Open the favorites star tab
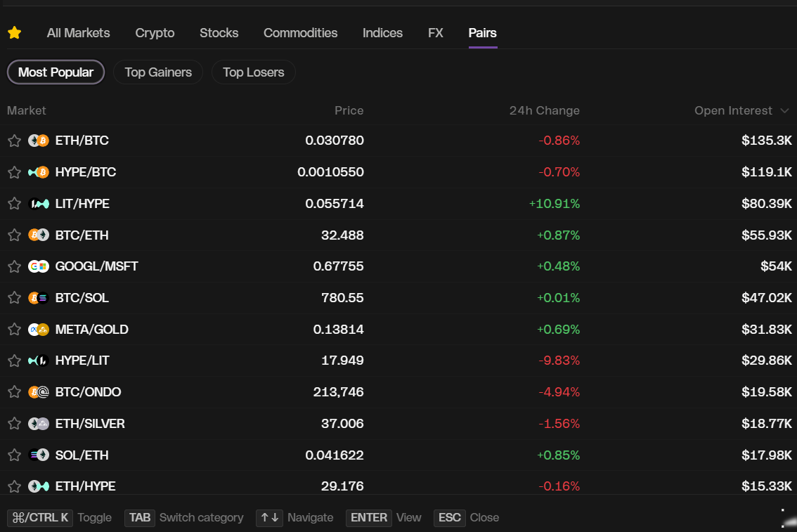The image size is (797, 532). pyautogui.click(x=14, y=33)
